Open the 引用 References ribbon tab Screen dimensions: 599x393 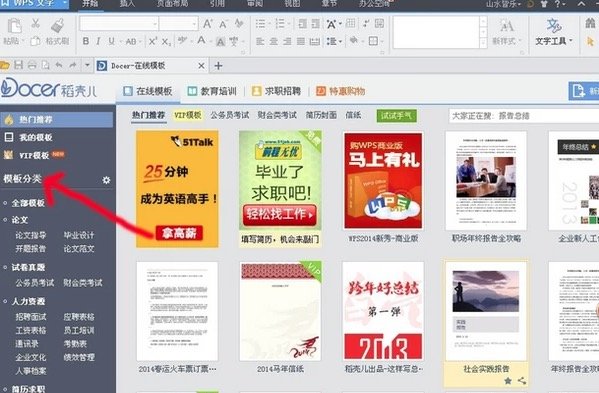pos(217,4)
